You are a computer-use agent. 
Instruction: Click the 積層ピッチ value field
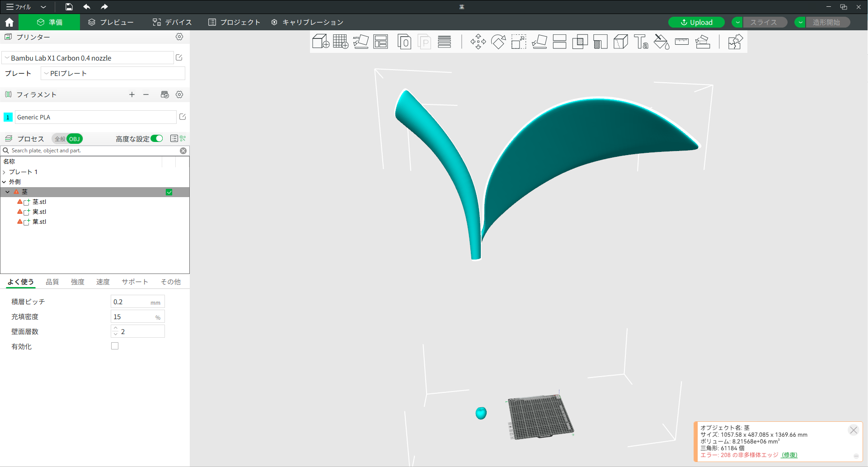pyautogui.click(x=138, y=302)
